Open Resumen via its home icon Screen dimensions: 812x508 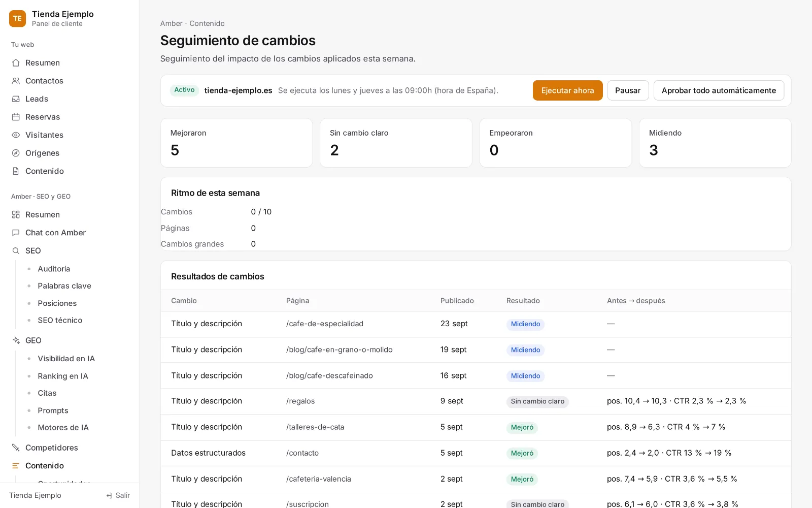pyautogui.click(x=16, y=62)
